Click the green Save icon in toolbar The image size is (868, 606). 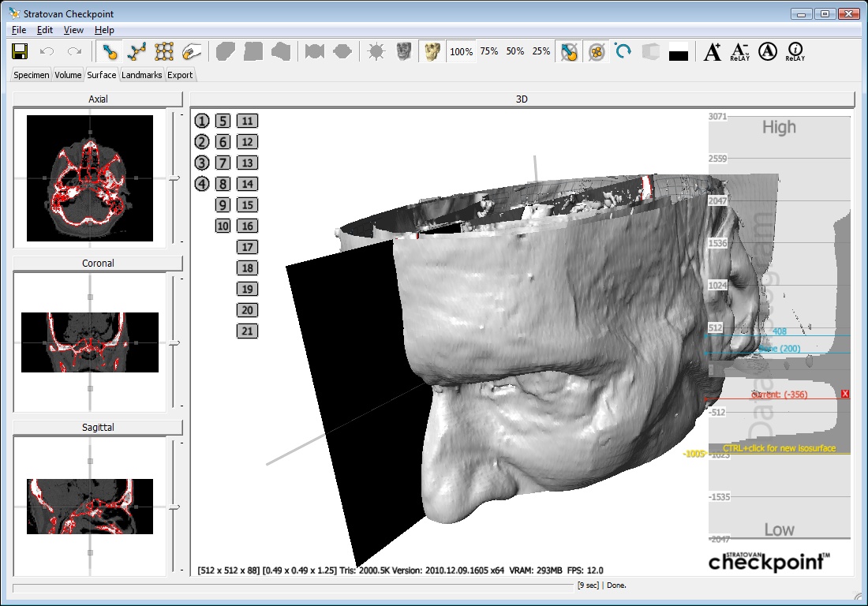tap(21, 52)
